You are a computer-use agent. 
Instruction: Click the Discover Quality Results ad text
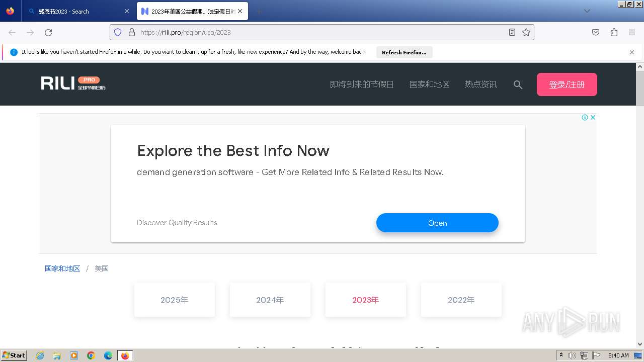(x=177, y=223)
